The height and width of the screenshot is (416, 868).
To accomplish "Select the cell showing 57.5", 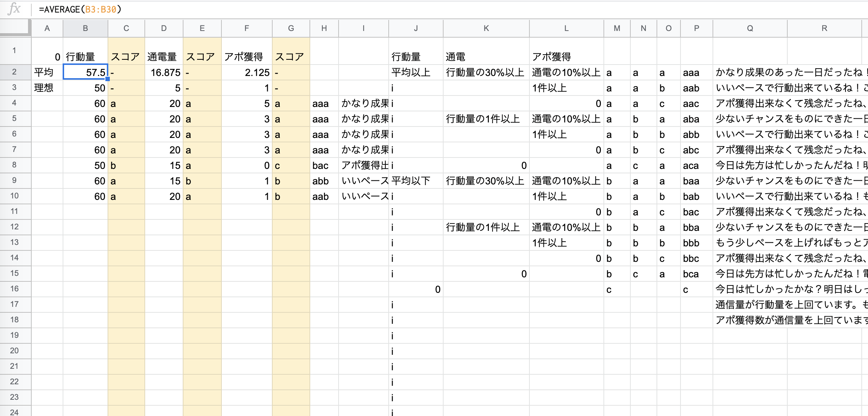I will click(85, 72).
